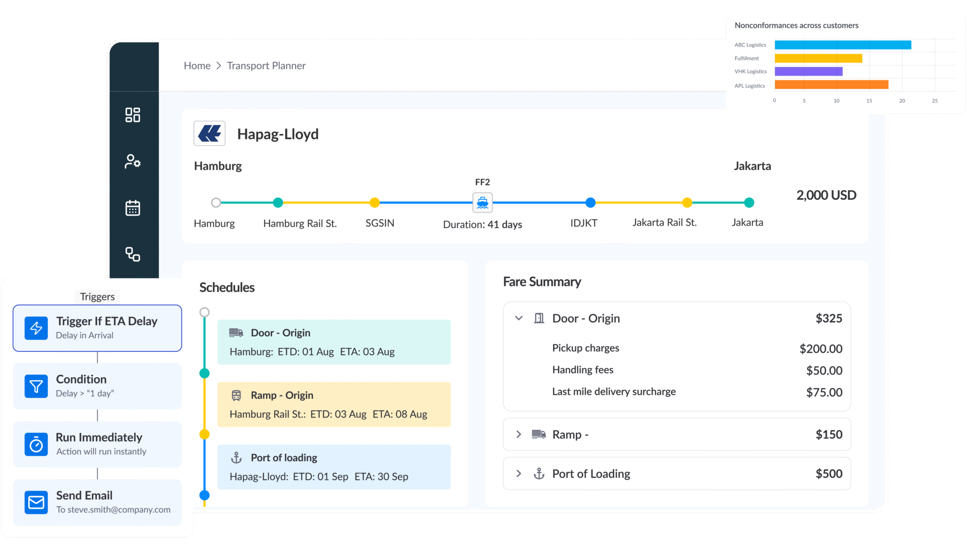Collapse the Door - Origin fare section
980x552 pixels.
click(519, 318)
